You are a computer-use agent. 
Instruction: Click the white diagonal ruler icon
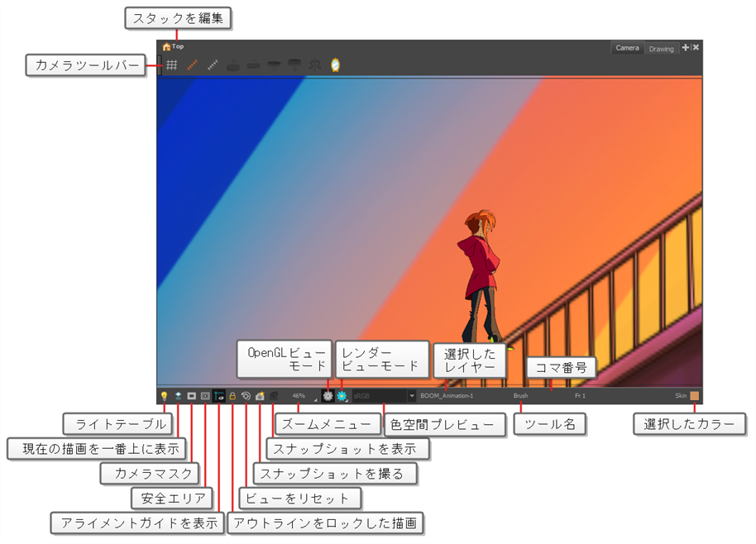coord(213,65)
